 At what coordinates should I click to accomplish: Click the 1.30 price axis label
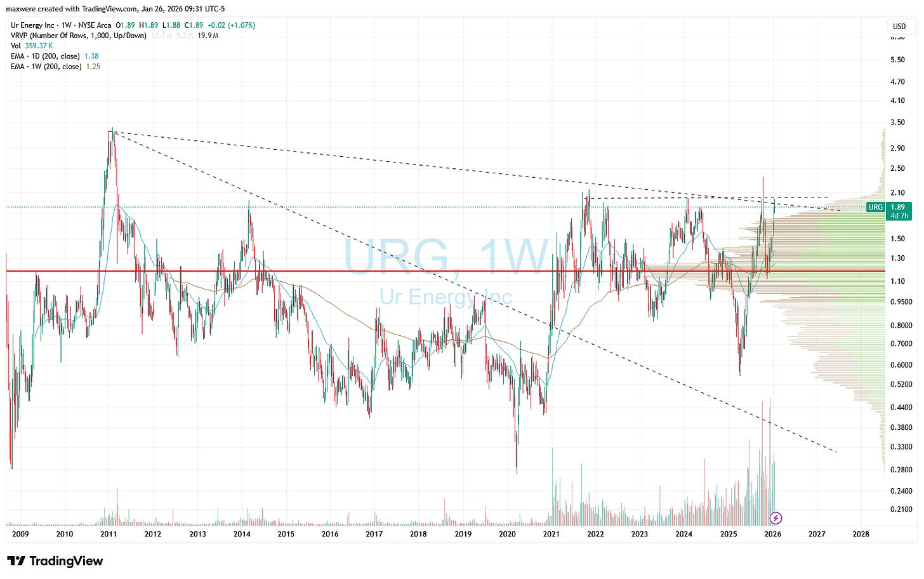click(897, 258)
